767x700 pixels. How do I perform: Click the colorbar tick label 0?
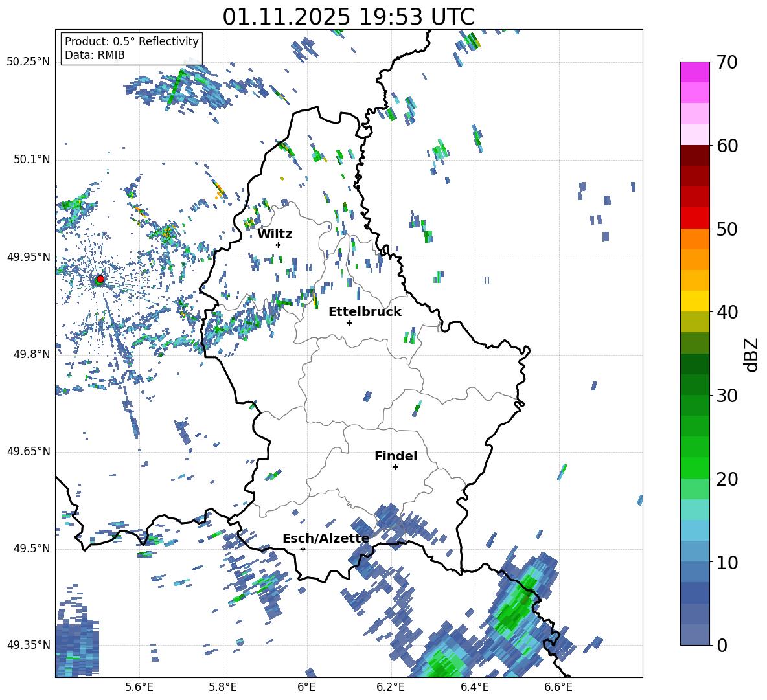[722, 645]
